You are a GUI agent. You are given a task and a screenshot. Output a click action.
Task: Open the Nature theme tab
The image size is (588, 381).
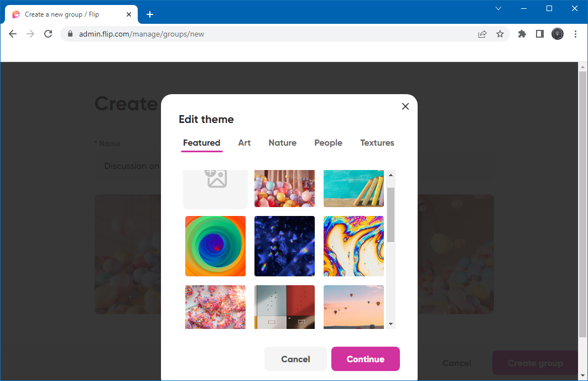point(282,143)
